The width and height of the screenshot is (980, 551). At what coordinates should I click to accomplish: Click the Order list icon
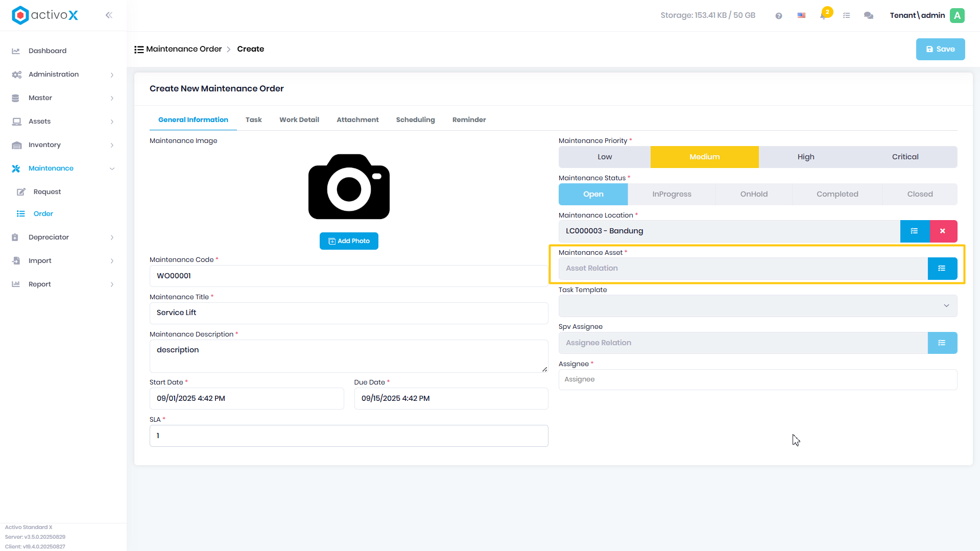(x=21, y=214)
